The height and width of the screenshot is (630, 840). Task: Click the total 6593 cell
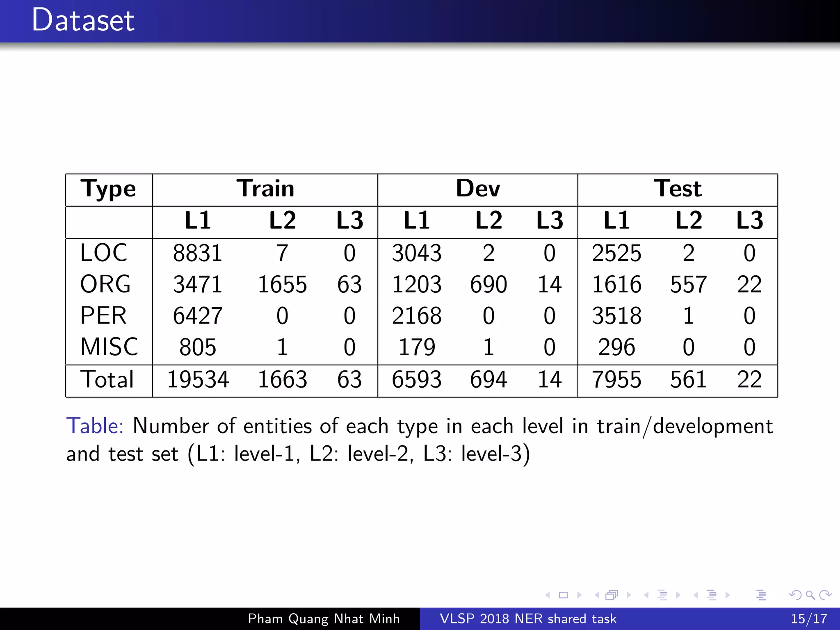(x=417, y=379)
